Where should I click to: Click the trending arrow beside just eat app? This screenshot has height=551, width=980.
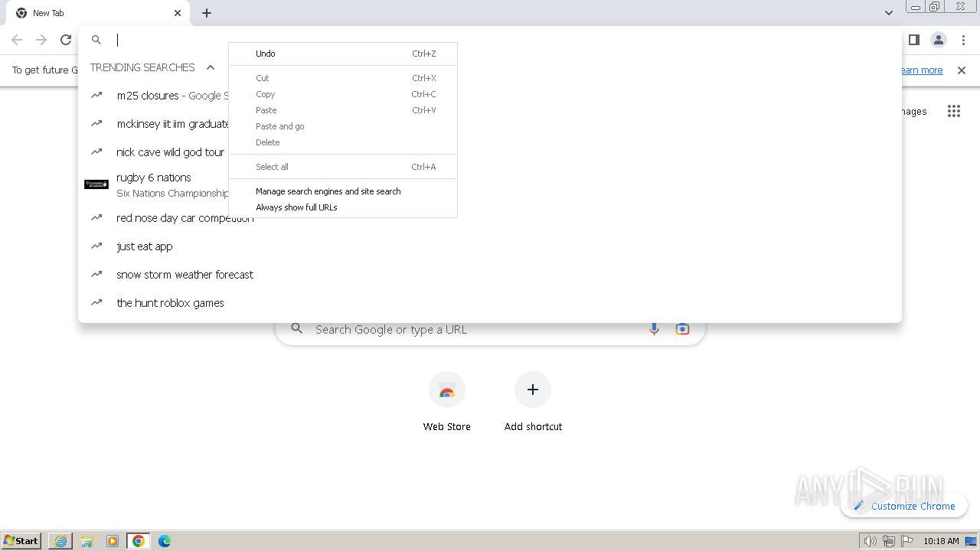coord(96,246)
